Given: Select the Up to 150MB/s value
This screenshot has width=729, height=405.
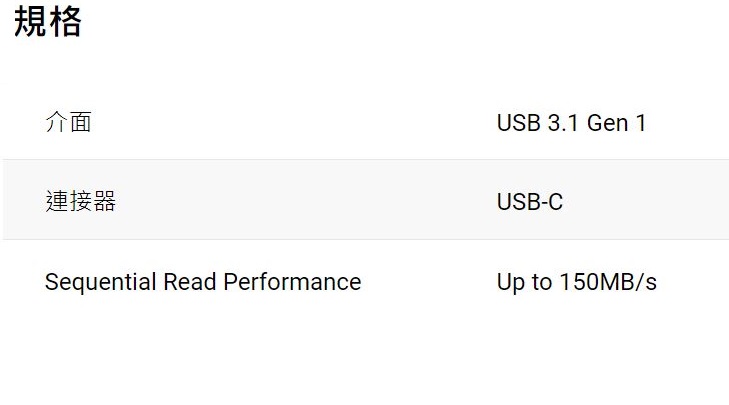Looking at the screenshot, I should [577, 282].
